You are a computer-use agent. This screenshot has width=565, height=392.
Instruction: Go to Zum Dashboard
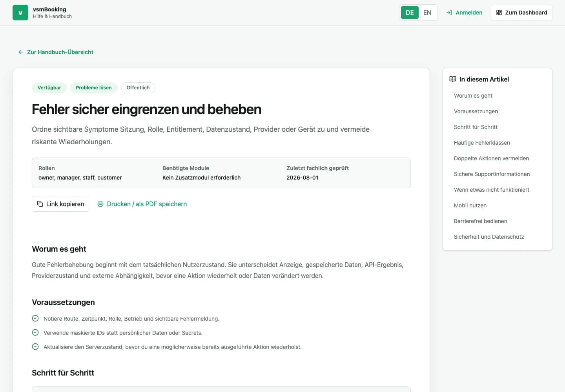521,13
